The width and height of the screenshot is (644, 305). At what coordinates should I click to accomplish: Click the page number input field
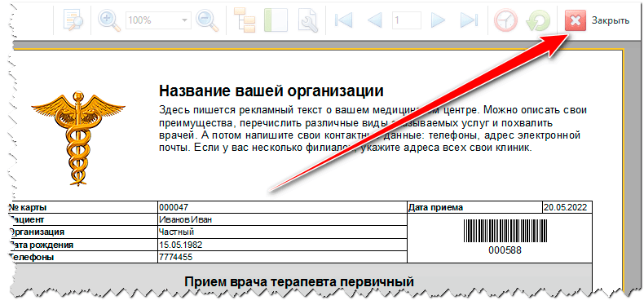tap(407, 20)
